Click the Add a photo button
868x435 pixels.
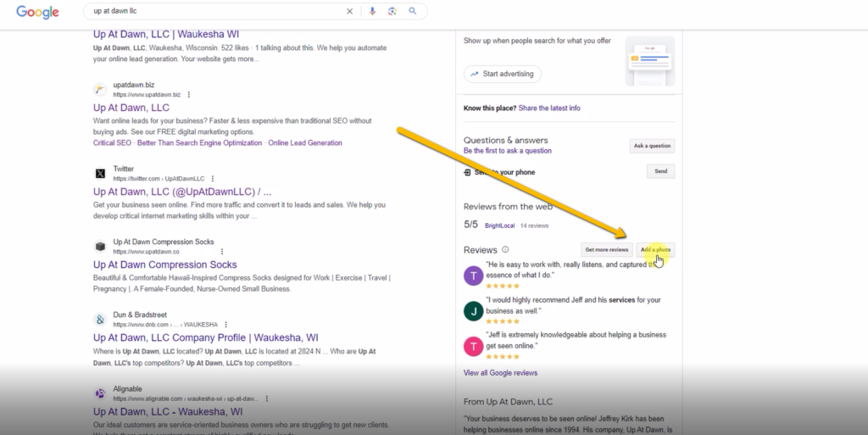coord(655,249)
